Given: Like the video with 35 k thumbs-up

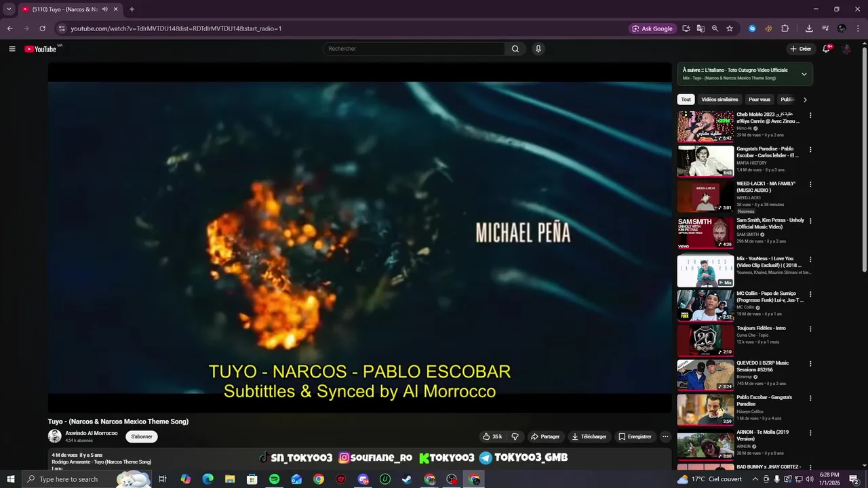Looking at the screenshot, I should (492, 436).
